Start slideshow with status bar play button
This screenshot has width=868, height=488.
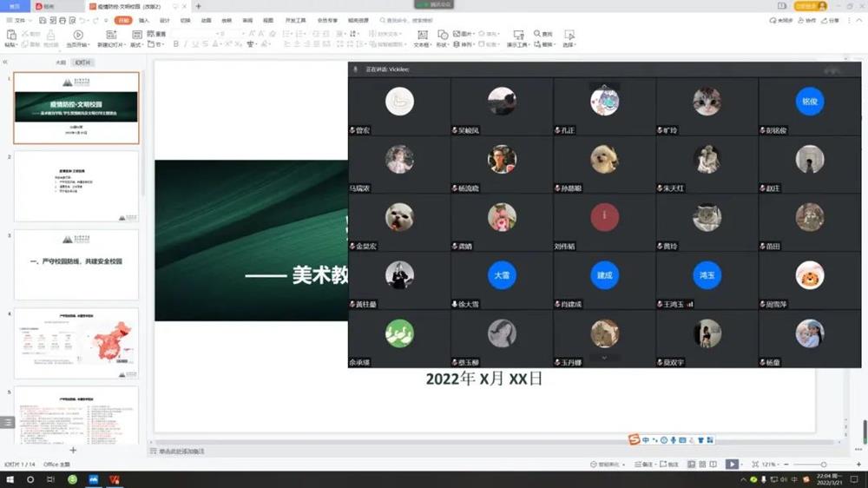(x=732, y=465)
